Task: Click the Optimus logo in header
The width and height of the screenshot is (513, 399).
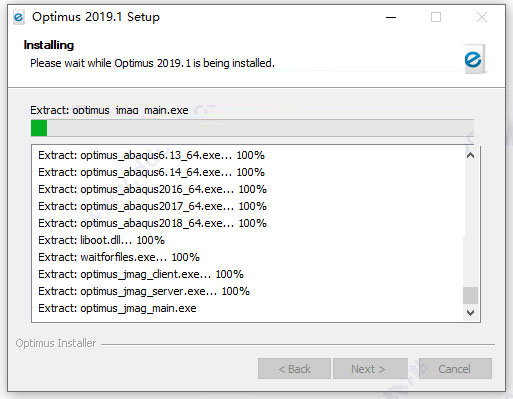Action: [x=475, y=59]
